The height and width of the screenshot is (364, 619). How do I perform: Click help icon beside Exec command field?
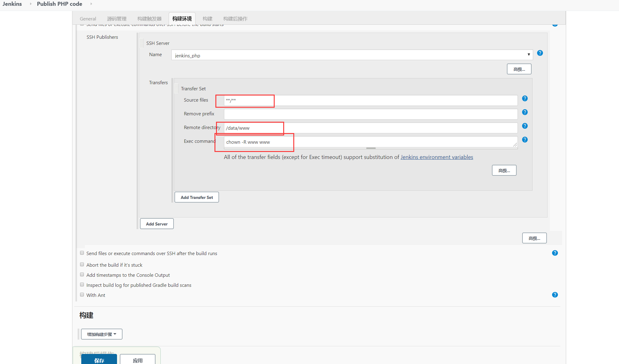click(525, 140)
